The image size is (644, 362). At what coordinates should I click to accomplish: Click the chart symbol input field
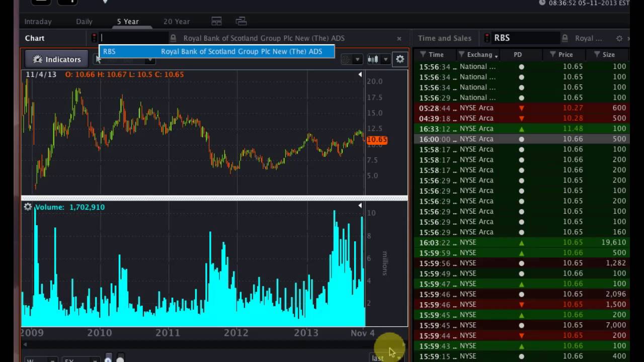point(134,38)
